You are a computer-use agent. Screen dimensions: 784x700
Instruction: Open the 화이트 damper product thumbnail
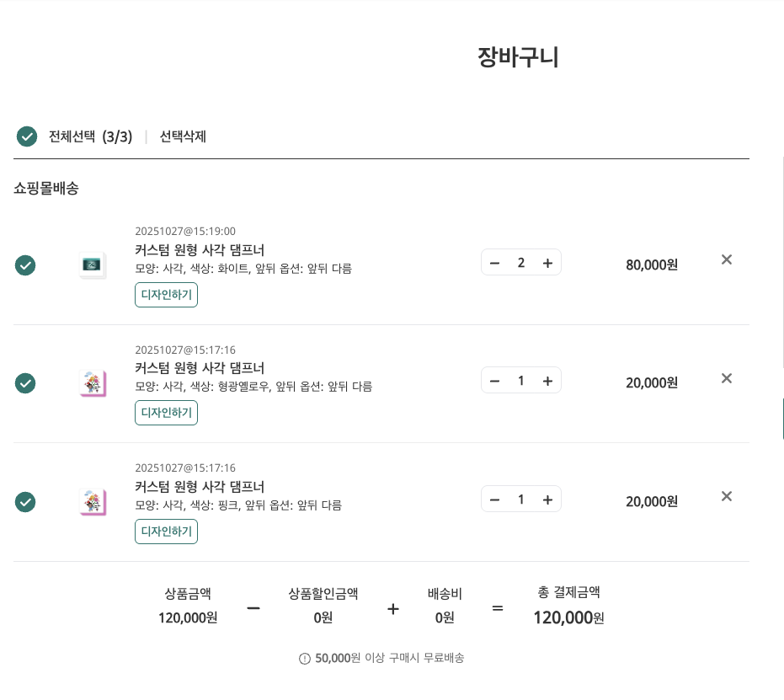[x=92, y=265]
